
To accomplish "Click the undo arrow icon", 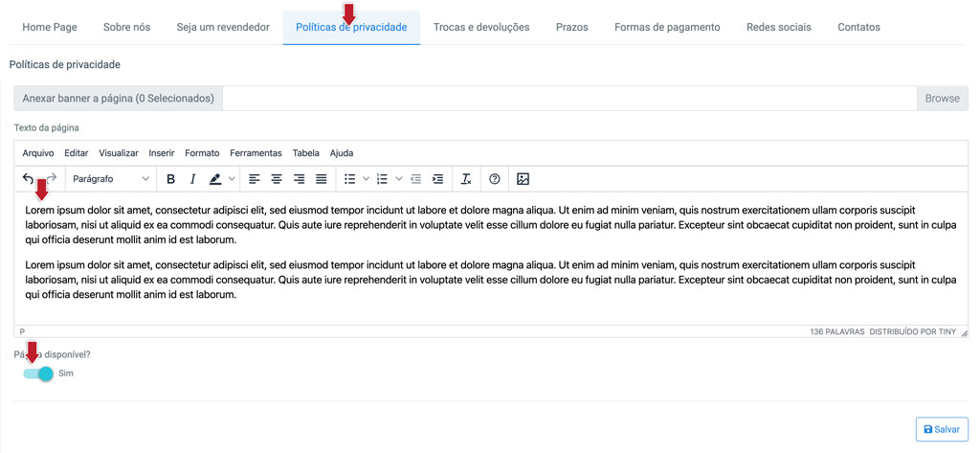I will (28, 179).
